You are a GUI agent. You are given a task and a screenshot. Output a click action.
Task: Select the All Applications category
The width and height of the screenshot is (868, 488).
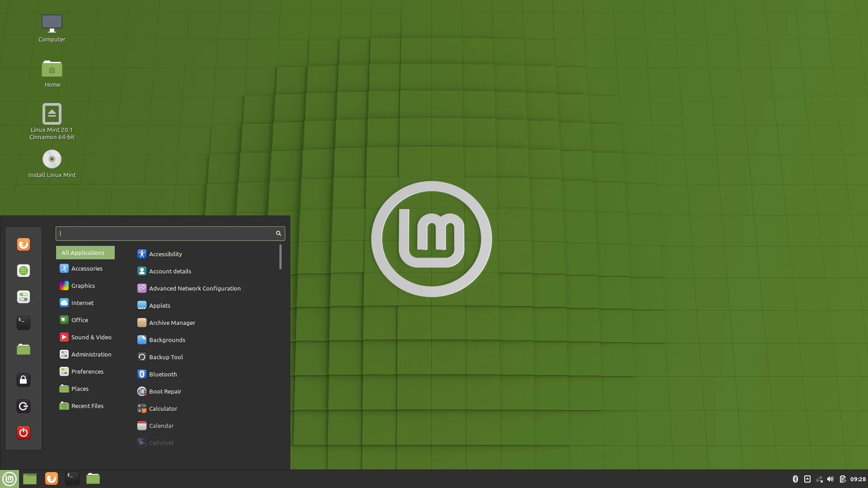pos(85,253)
